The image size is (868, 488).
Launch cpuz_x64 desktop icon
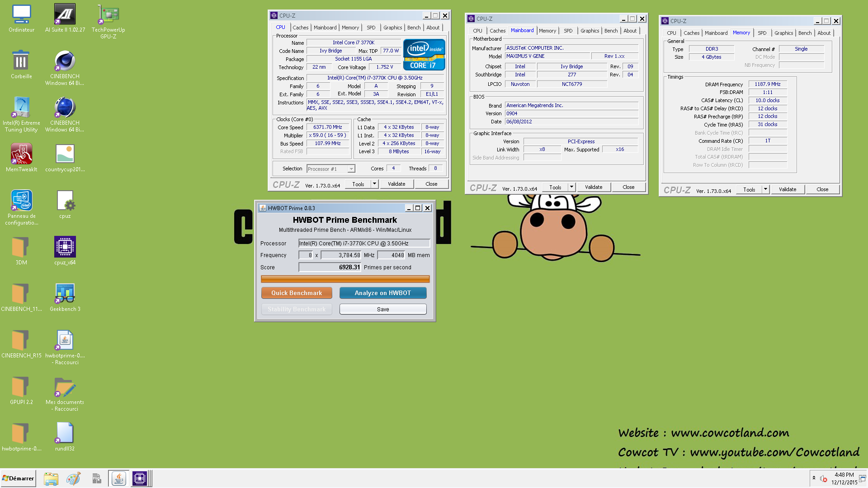point(65,251)
